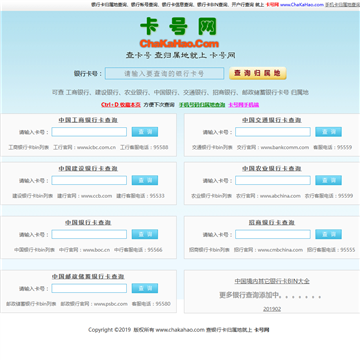Open the 中国建设银行卡查询 heading link
Viewport: 360px width, 360px height.
pyautogui.click(x=88, y=169)
